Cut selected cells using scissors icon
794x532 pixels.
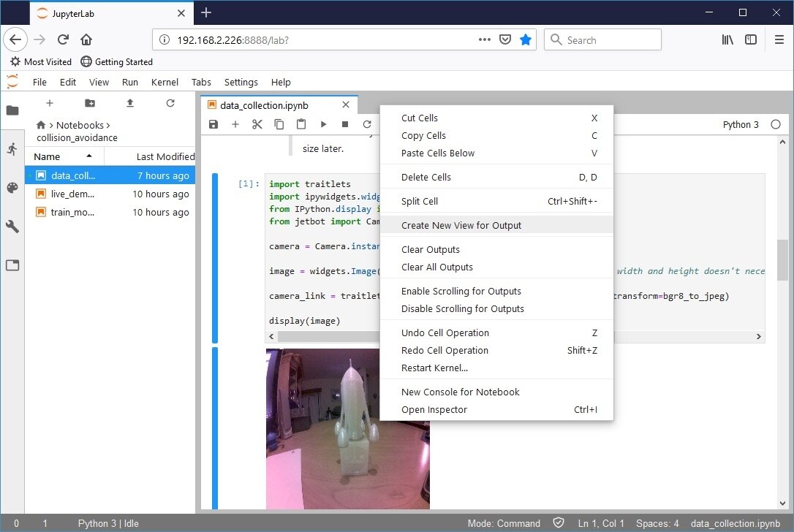(x=257, y=125)
